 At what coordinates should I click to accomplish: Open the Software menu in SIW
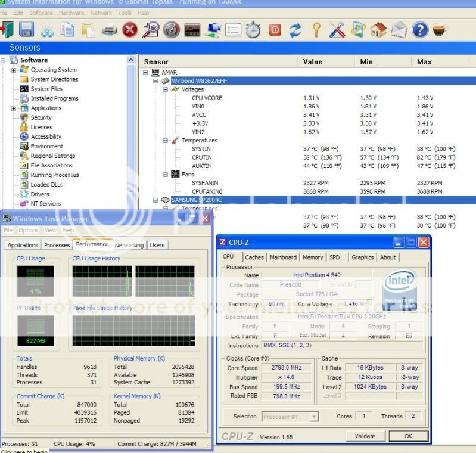41,13
